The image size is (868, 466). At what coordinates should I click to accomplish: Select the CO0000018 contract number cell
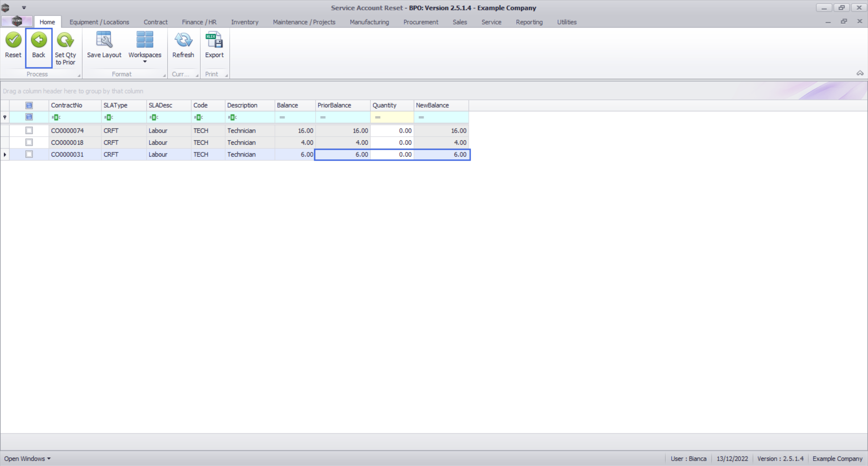(x=75, y=143)
